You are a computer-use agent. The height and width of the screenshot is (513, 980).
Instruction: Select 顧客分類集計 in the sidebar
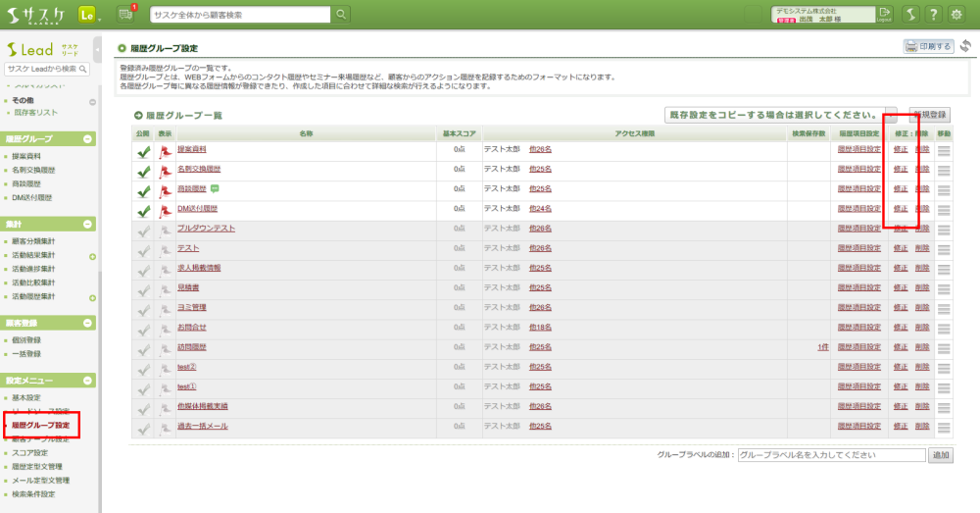tap(34, 241)
